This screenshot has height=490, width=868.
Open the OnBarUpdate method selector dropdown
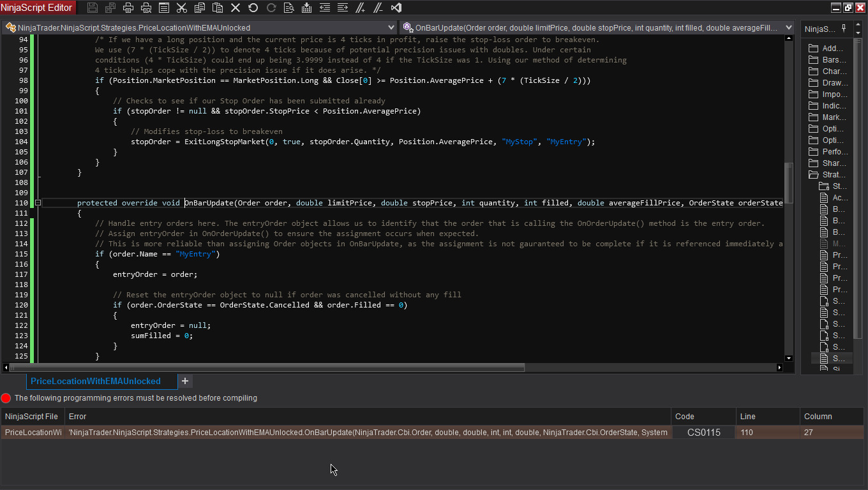click(x=789, y=28)
